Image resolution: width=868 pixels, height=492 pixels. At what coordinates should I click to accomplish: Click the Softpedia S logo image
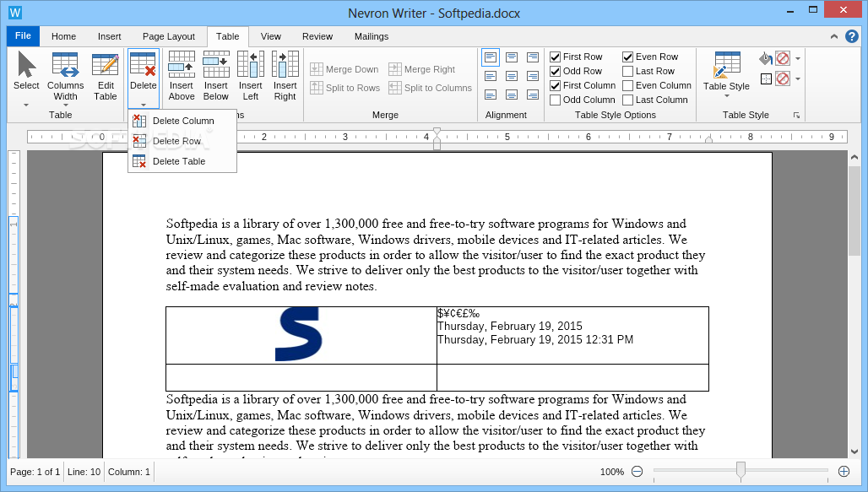pyautogui.click(x=298, y=335)
